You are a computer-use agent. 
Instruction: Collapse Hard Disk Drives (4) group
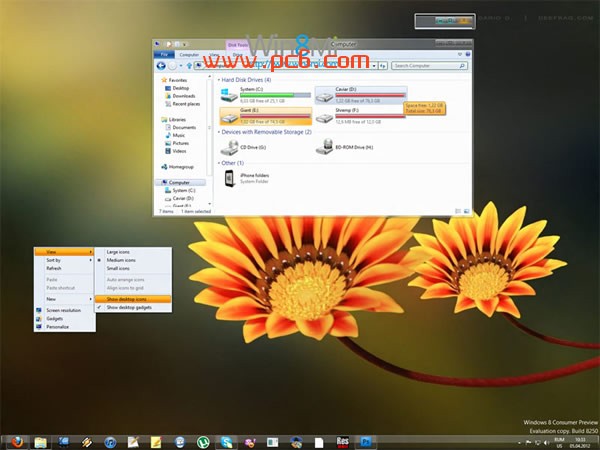(219, 80)
